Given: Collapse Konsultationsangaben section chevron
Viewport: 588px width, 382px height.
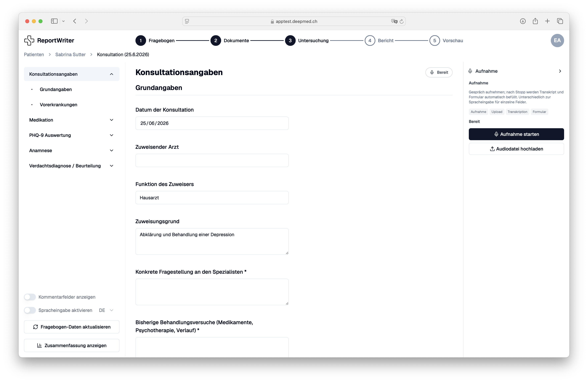Looking at the screenshot, I should click(x=111, y=74).
